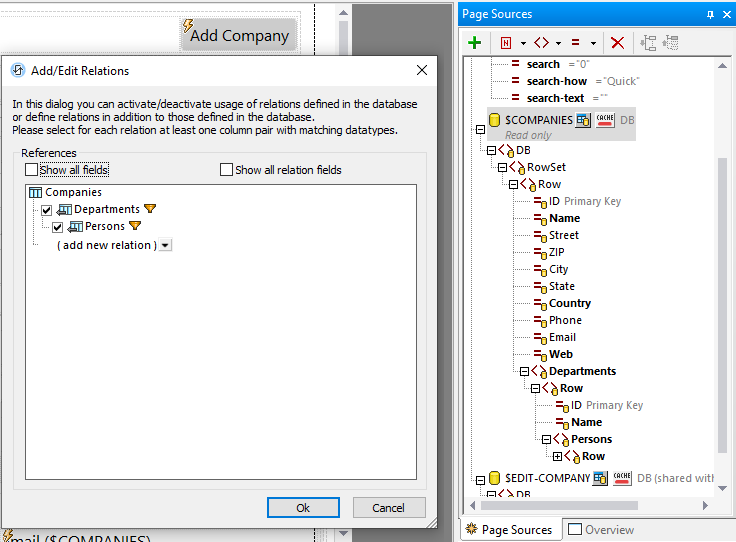Click the green plus add source icon
The width and height of the screenshot is (736, 542).
[475, 43]
